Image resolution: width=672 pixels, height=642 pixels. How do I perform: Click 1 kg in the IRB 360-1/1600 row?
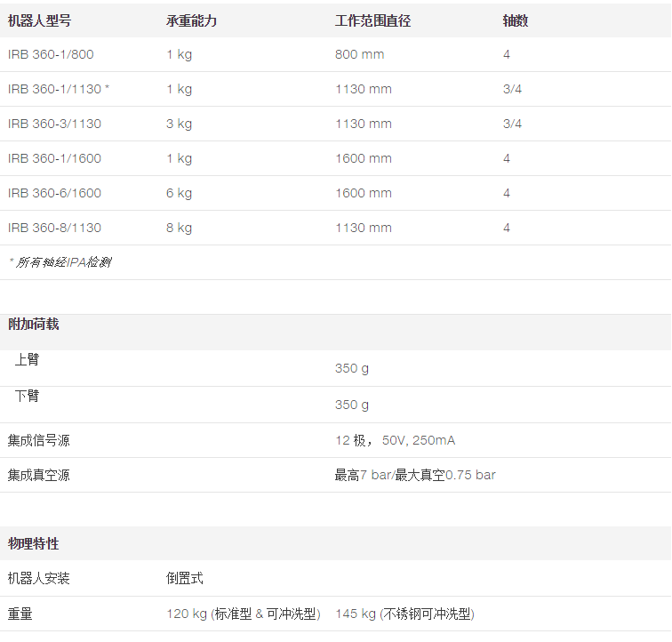pos(180,159)
